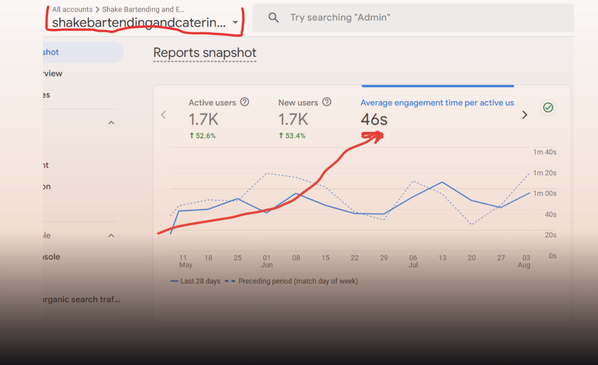Click the Active users 52.6% increase value
Image resolution: width=598 pixels, height=365 pixels.
coord(203,135)
